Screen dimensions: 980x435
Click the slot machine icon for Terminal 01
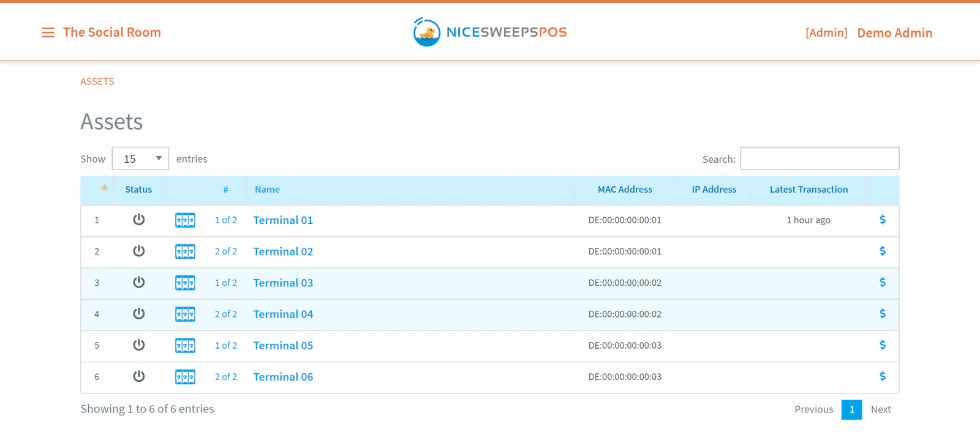185,220
